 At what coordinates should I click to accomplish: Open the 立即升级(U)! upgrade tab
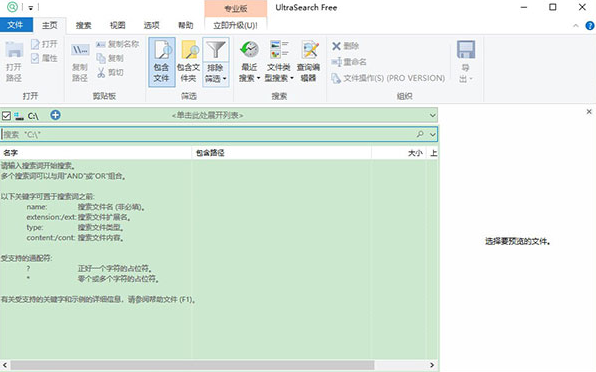coord(235,25)
